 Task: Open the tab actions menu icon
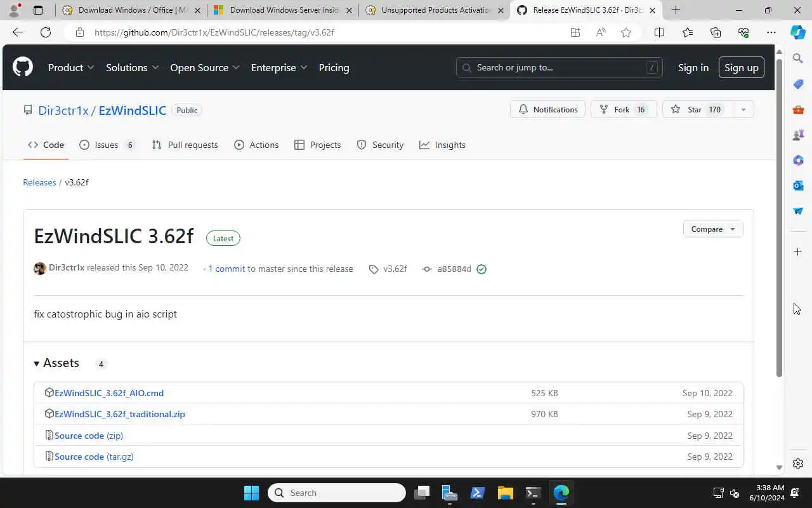click(38, 10)
